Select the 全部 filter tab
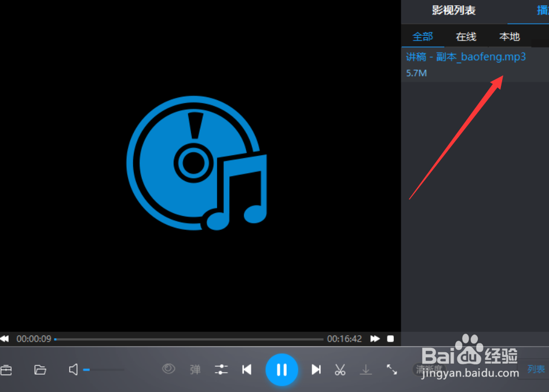The width and height of the screenshot is (549, 392). tap(423, 36)
